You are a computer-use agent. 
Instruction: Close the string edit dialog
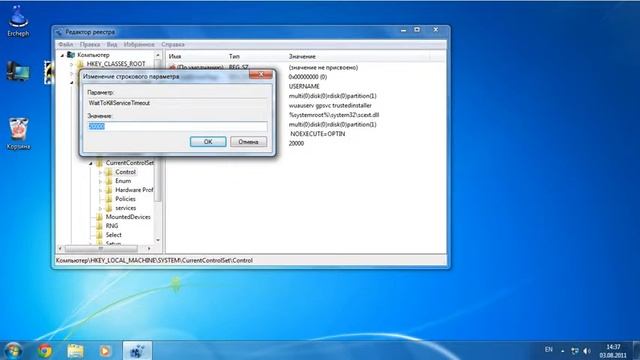(261, 74)
